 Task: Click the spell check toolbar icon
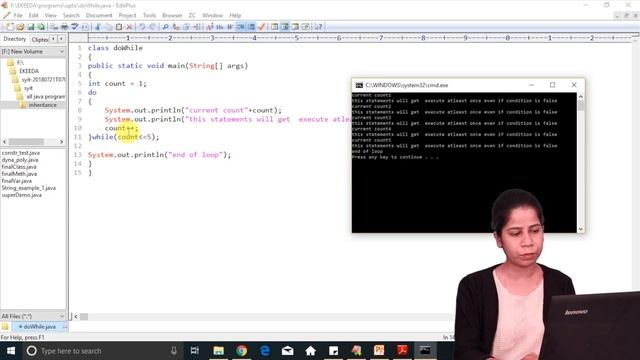(x=75, y=27)
